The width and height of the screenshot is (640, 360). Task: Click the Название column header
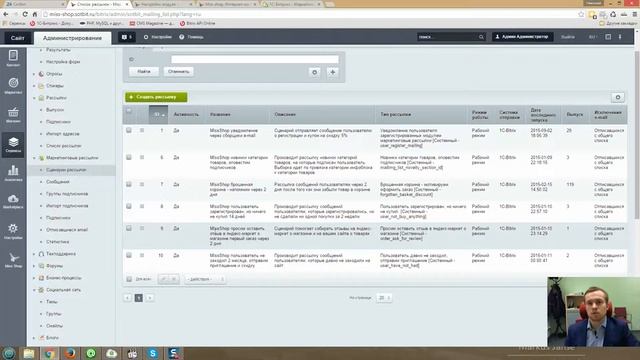click(220, 115)
